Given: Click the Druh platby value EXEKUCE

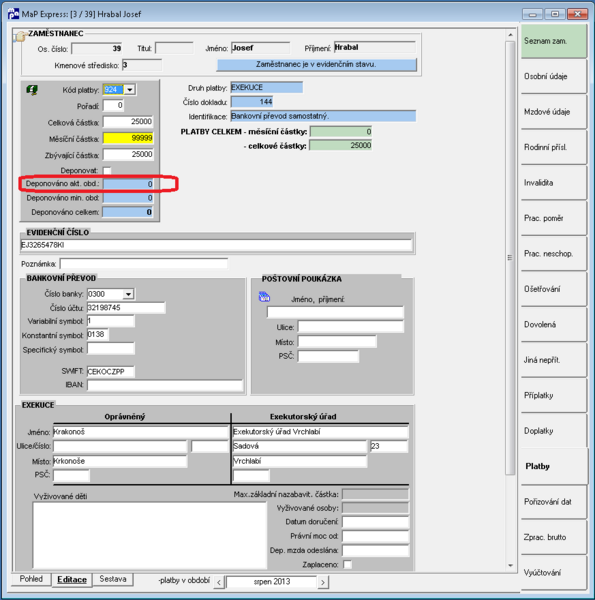Looking at the screenshot, I should tap(267, 88).
